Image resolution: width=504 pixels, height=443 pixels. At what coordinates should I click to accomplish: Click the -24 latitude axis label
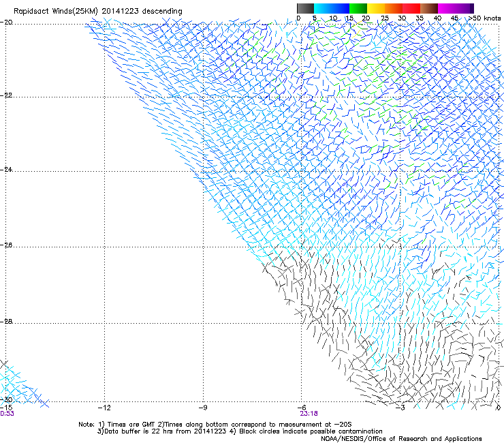click(x=6, y=169)
